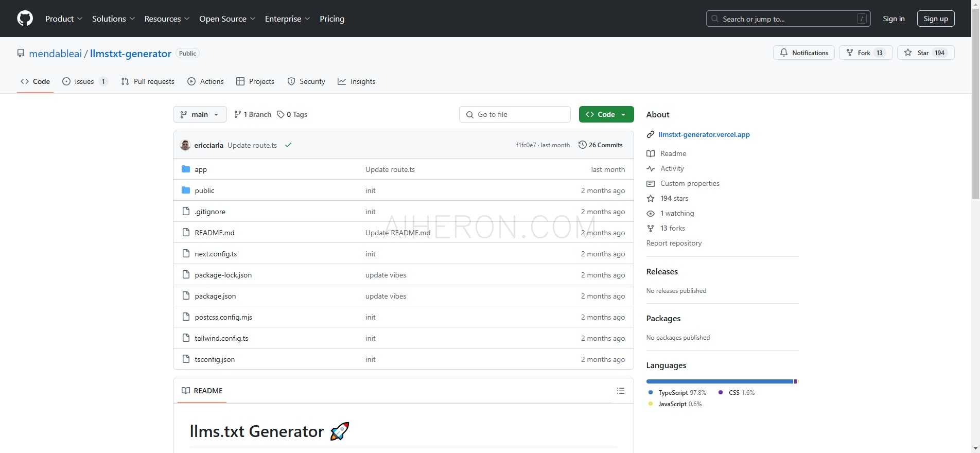
Task: Open the Pricing page
Action: point(332,19)
